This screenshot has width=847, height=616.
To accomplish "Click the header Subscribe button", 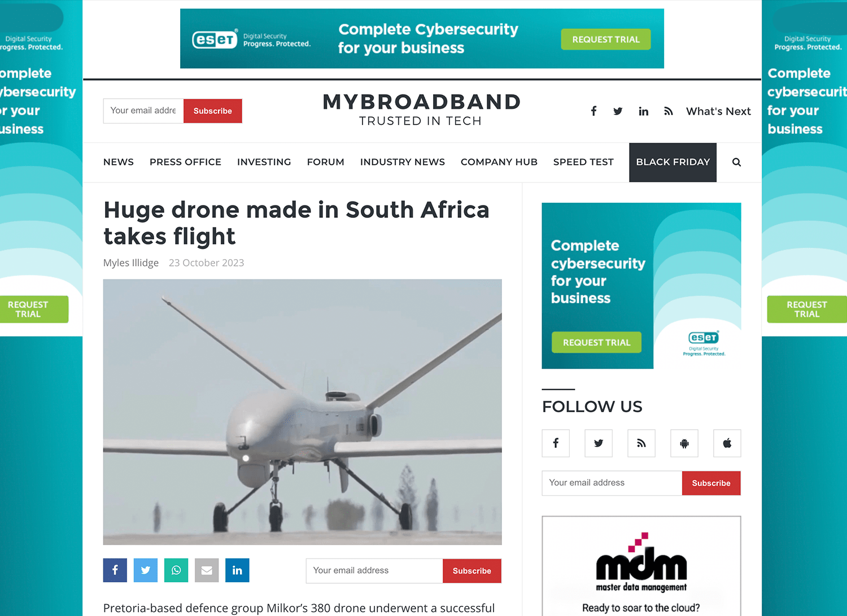I will point(213,111).
